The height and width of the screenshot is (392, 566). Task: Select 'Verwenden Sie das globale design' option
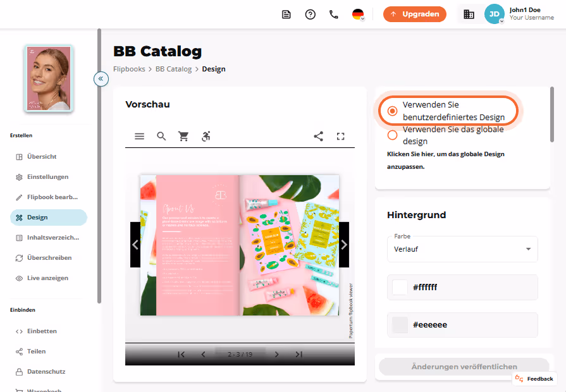click(x=392, y=135)
